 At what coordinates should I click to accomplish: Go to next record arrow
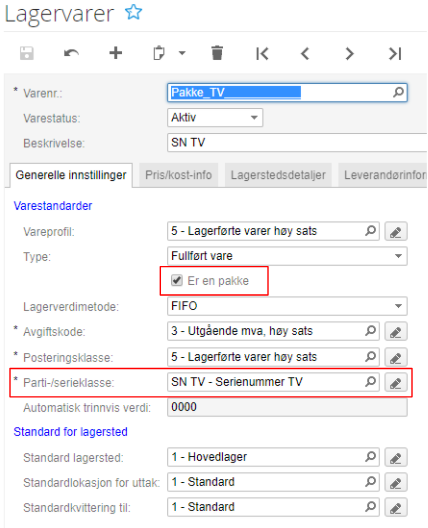[350, 54]
